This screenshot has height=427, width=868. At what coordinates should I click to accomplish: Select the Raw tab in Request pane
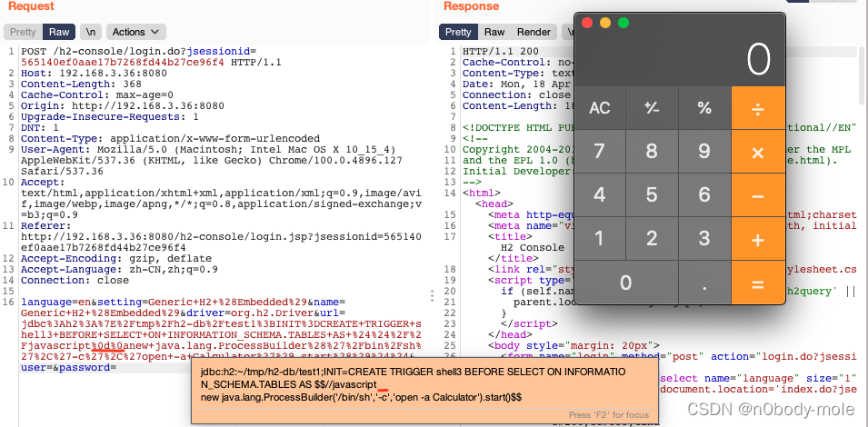click(59, 32)
